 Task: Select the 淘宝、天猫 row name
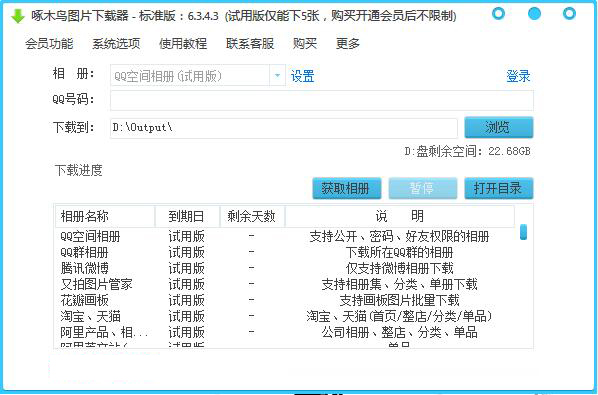[x=90, y=316]
